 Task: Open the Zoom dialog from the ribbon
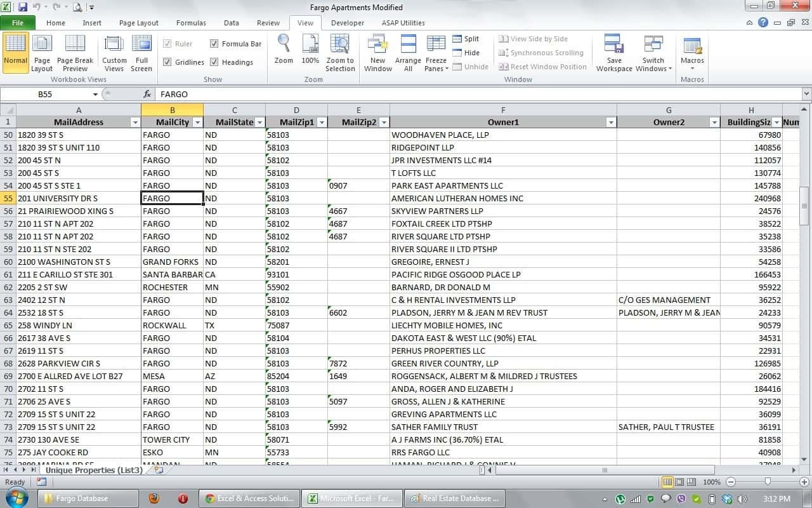pyautogui.click(x=283, y=51)
